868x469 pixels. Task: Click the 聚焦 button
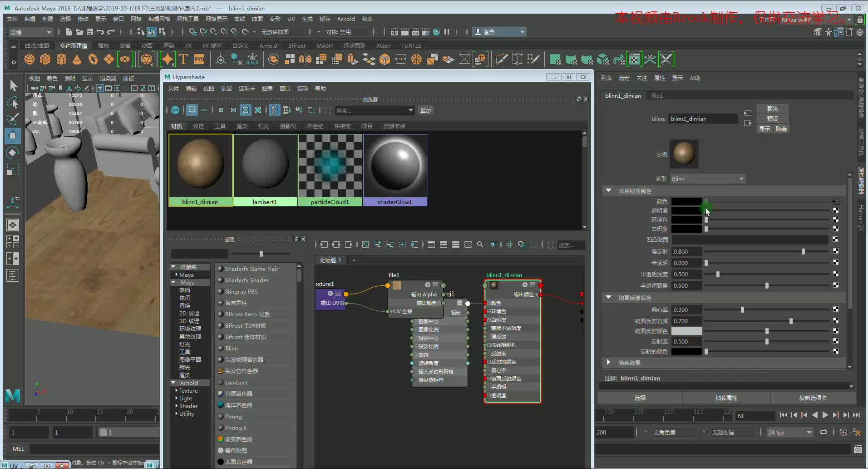[x=773, y=109]
